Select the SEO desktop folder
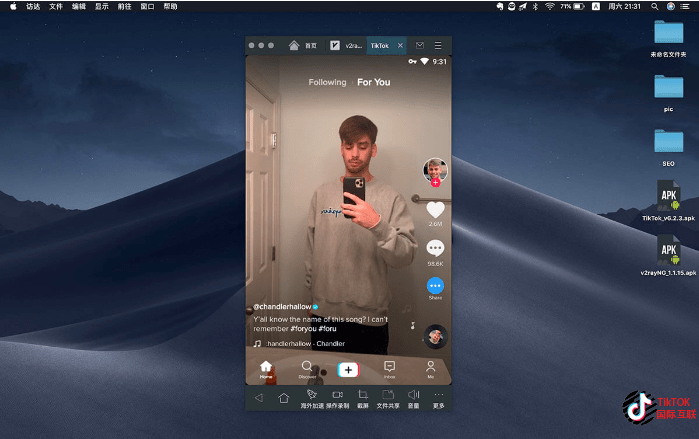The image size is (699, 439). [x=668, y=148]
